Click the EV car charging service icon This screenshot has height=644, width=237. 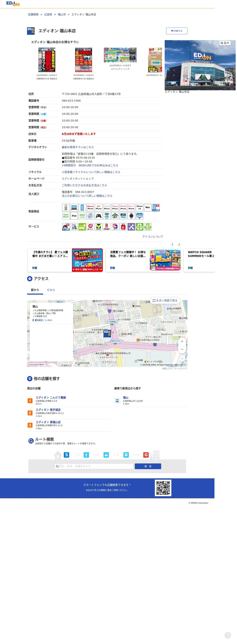(82, 227)
